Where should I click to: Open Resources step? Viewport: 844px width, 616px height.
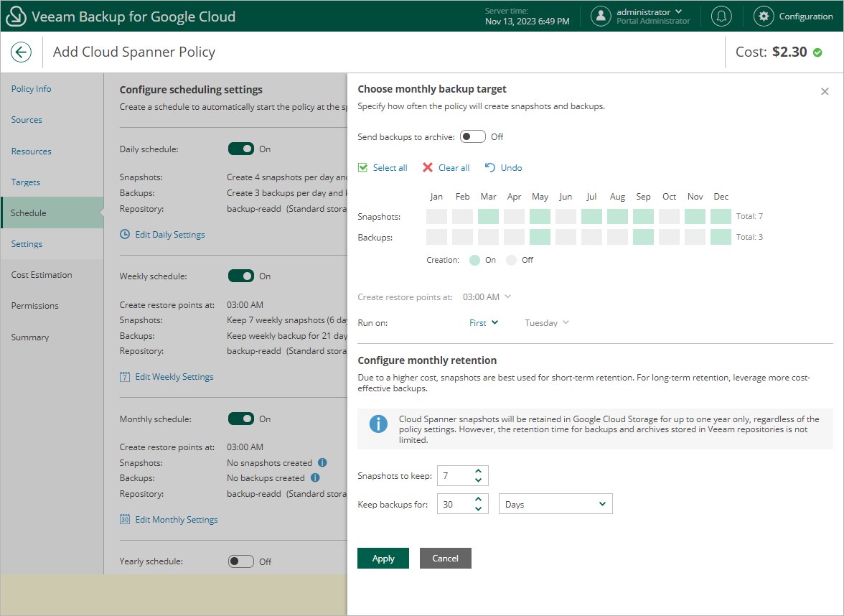click(x=32, y=151)
